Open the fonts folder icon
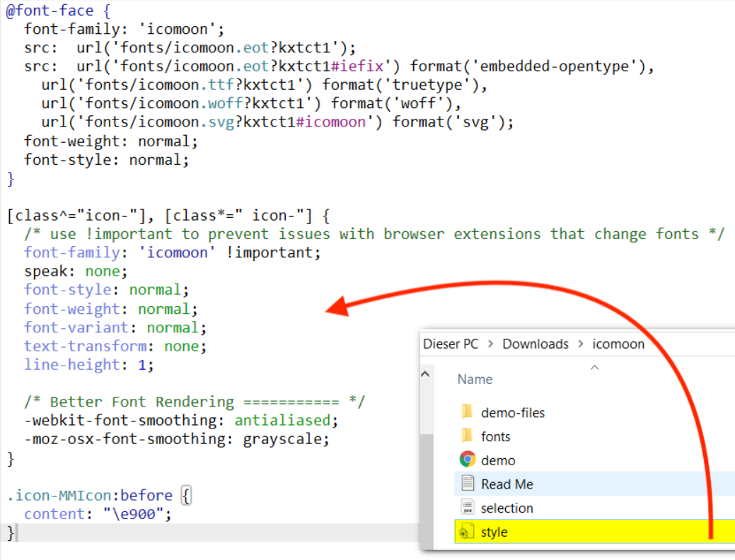Image resolution: width=735 pixels, height=560 pixels. pos(467,436)
